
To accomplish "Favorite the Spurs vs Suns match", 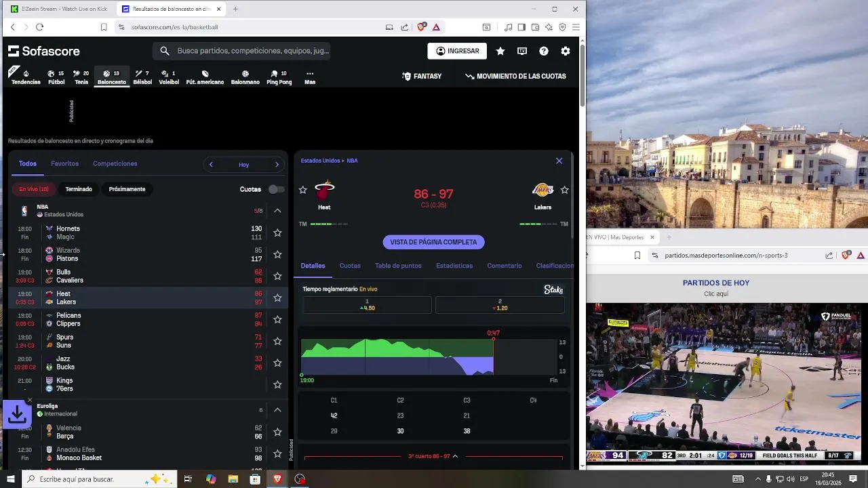I will click(x=277, y=341).
